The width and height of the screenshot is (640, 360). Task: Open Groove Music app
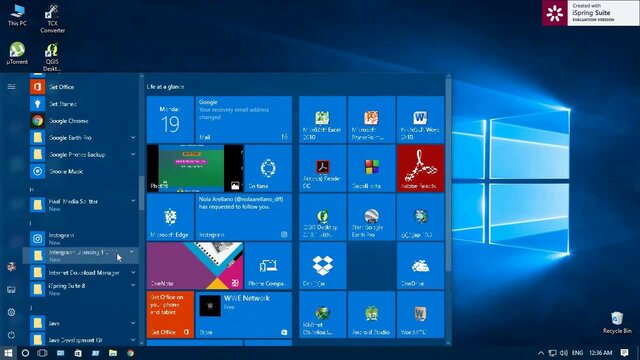click(x=84, y=171)
